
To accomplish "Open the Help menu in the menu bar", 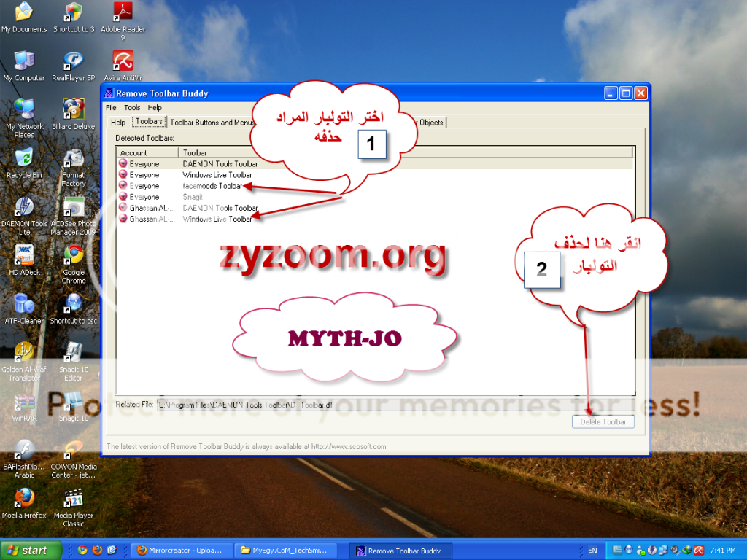I will [x=155, y=108].
